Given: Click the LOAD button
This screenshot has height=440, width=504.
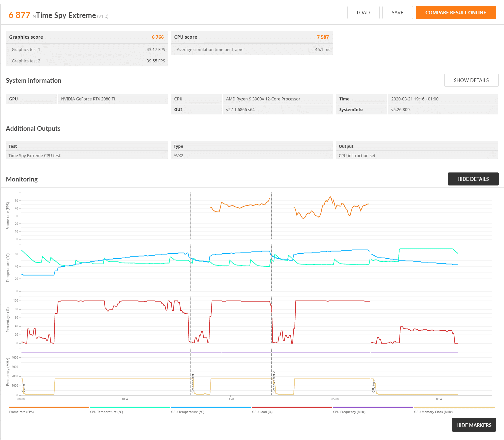Looking at the screenshot, I should (x=363, y=13).
